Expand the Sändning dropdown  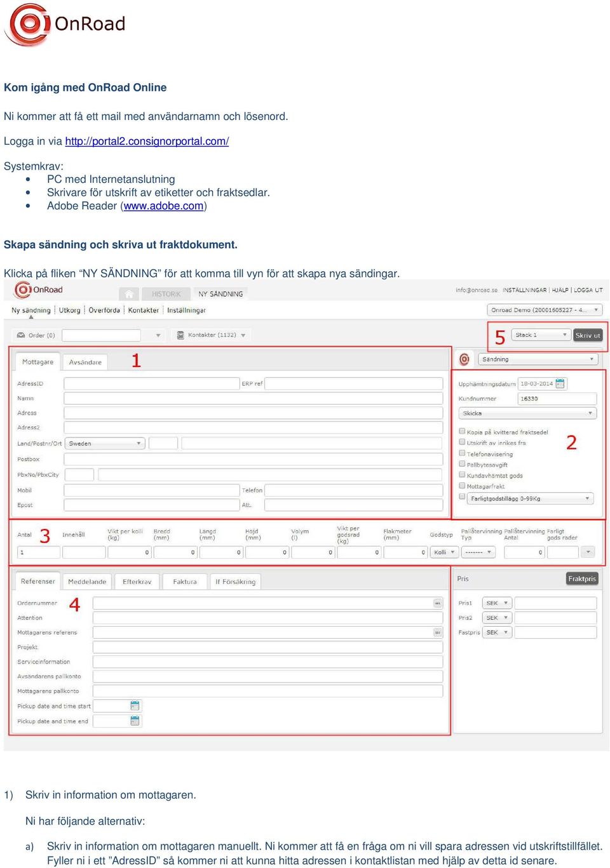pyautogui.click(x=538, y=359)
